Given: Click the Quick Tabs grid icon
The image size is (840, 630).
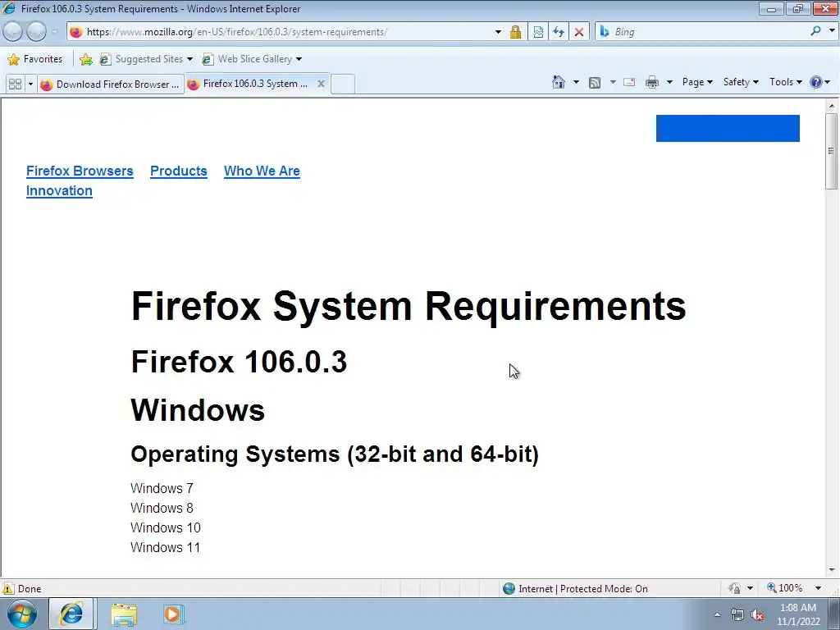Looking at the screenshot, I should pyautogui.click(x=15, y=84).
